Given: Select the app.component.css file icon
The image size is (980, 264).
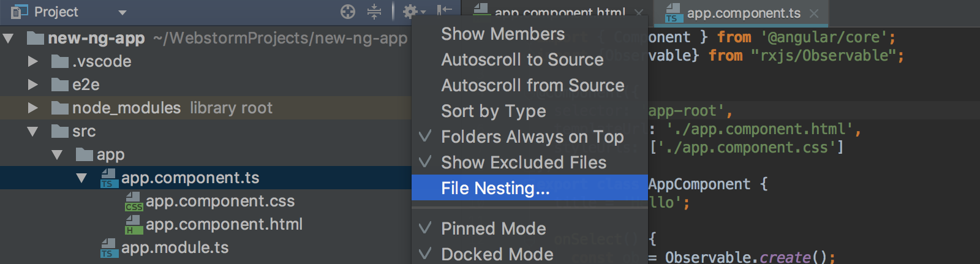Looking at the screenshot, I should [134, 202].
